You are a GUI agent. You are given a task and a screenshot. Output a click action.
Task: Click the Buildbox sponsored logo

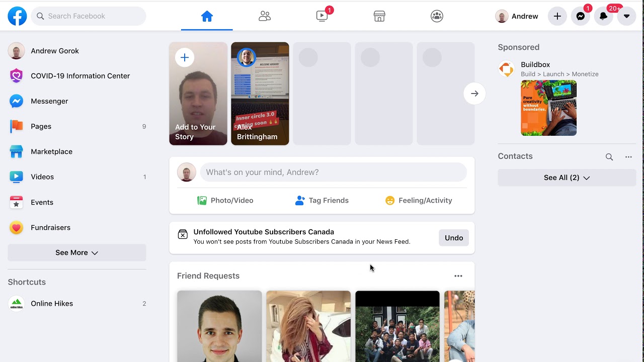click(506, 69)
